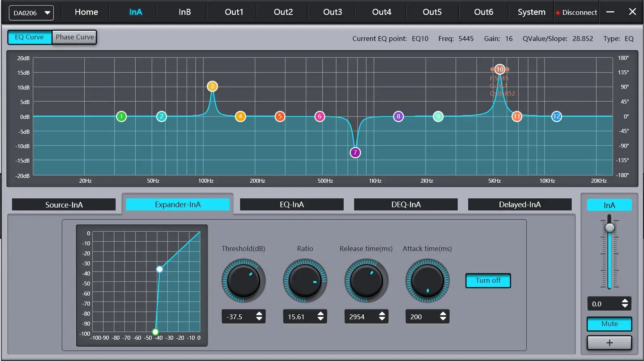
Task: Mute the InA channel
Action: point(609,324)
